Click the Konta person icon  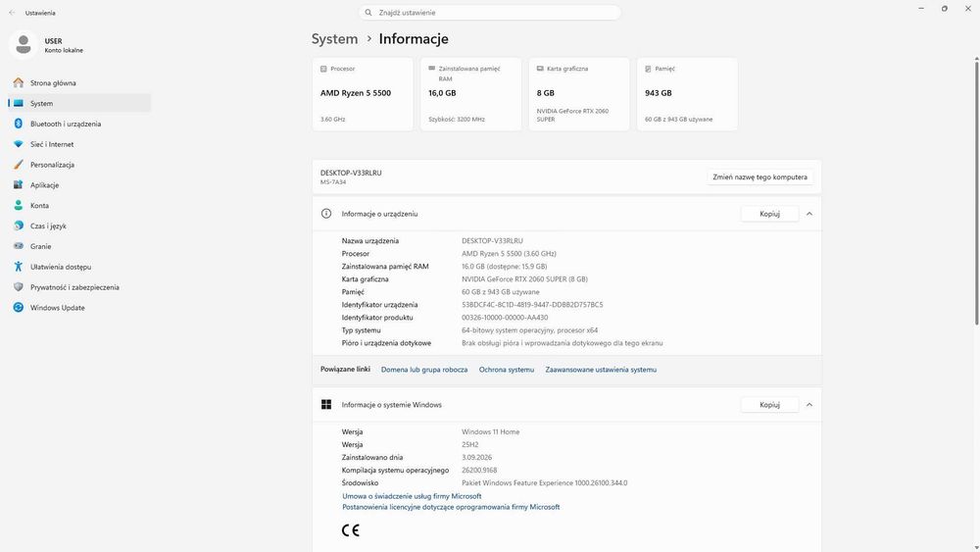click(x=18, y=205)
